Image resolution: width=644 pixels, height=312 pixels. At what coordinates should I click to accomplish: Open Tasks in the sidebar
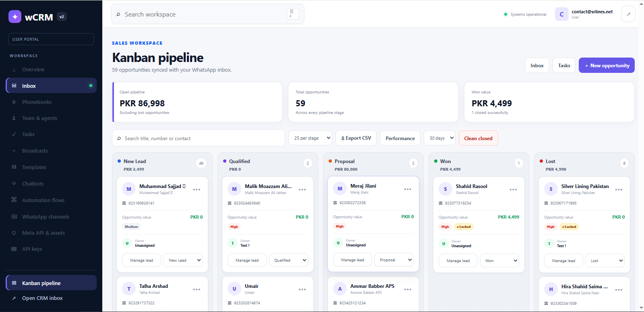(51, 134)
